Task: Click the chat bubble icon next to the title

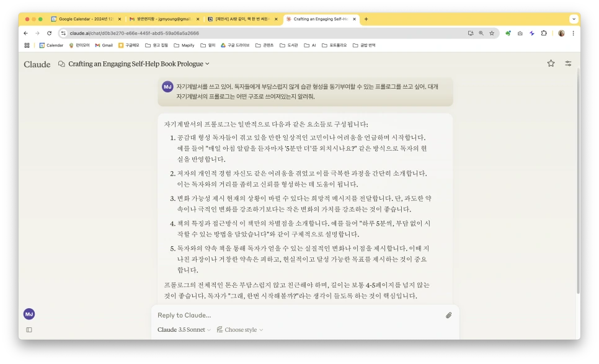Action: coord(60,64)
